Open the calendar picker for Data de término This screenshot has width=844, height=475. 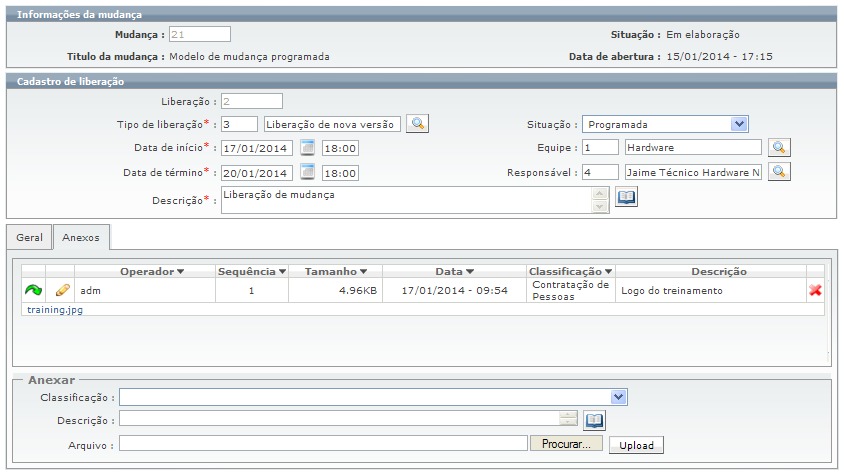click(308, 172)
